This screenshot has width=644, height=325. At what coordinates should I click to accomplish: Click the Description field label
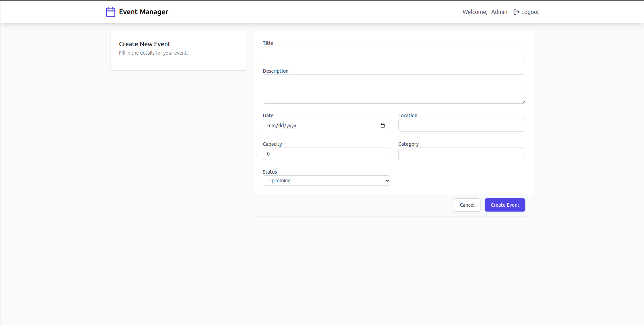276,71
